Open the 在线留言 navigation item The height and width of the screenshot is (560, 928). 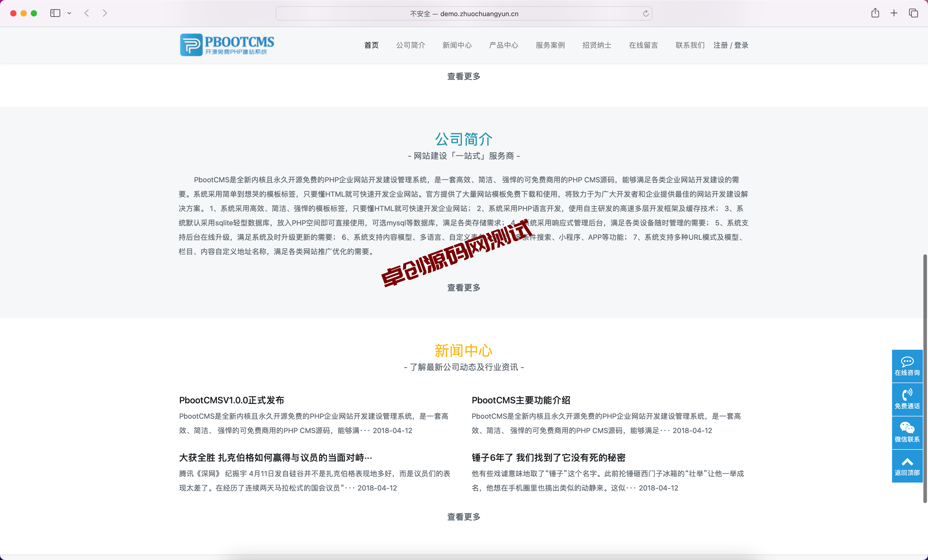coord(643,45)
